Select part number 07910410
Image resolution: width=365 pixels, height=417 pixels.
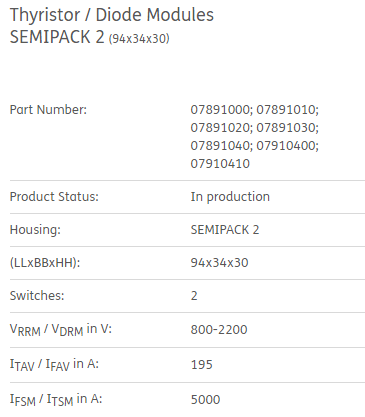pyautogui.click(x=220, y=164)
